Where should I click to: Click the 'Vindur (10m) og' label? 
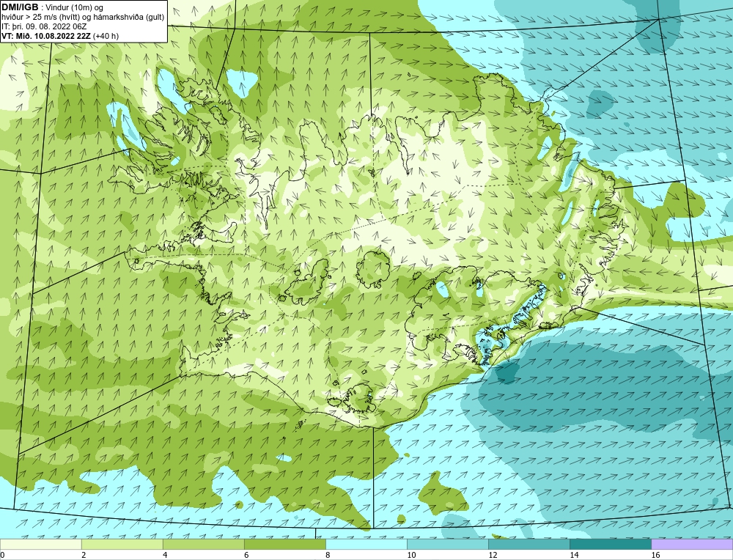[75, 7]
